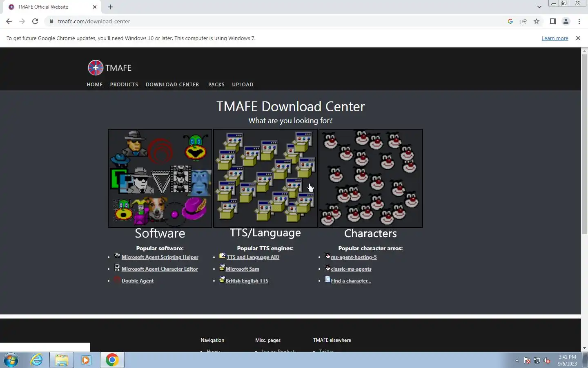The height and width of the screenshot is (368, 588).
Task: Open the ms-agent-hosting-5 link
Action: coord(354,257)
